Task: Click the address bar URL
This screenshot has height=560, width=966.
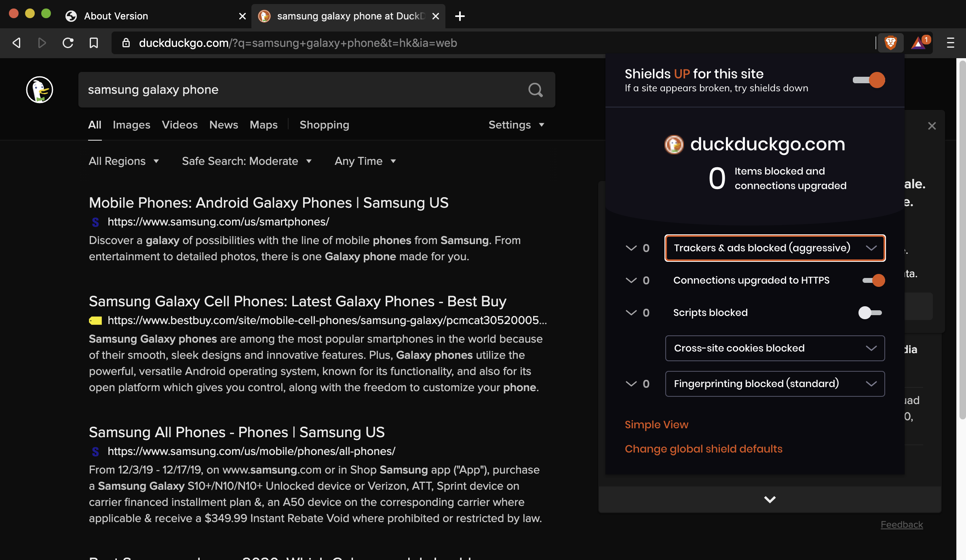Action: tap(298, 43)
